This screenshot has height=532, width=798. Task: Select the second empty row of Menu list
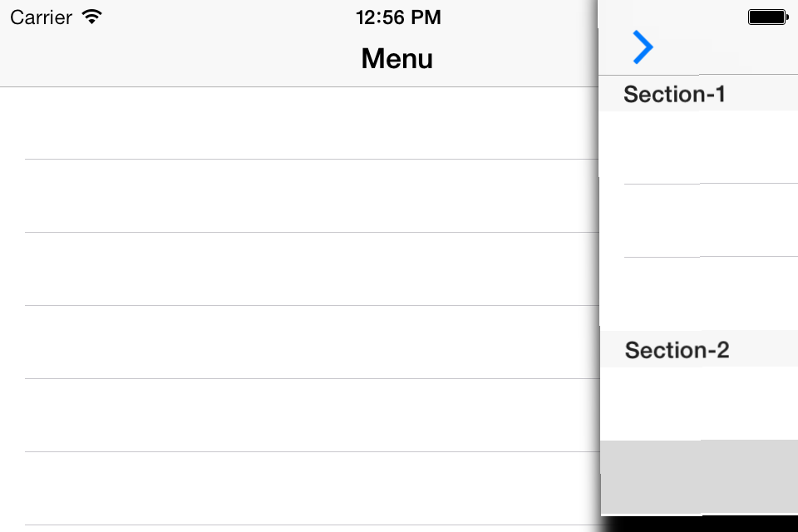[x=299, y=196]
